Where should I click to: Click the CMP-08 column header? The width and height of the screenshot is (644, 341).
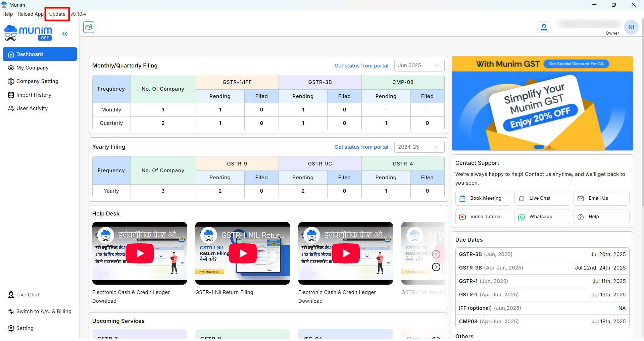[x=403, y=82]
